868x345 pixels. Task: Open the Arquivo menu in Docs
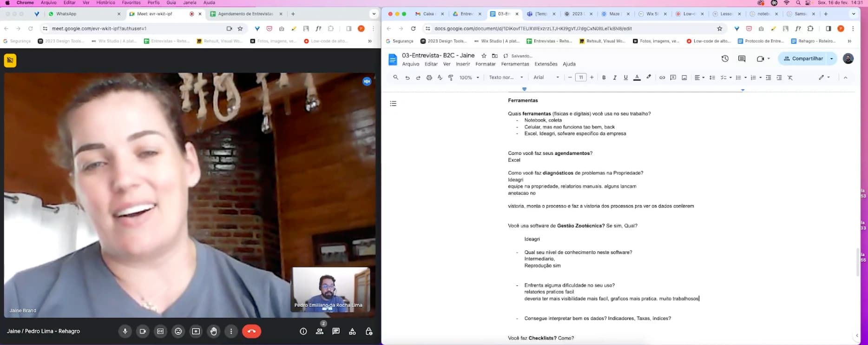[410, 64]
